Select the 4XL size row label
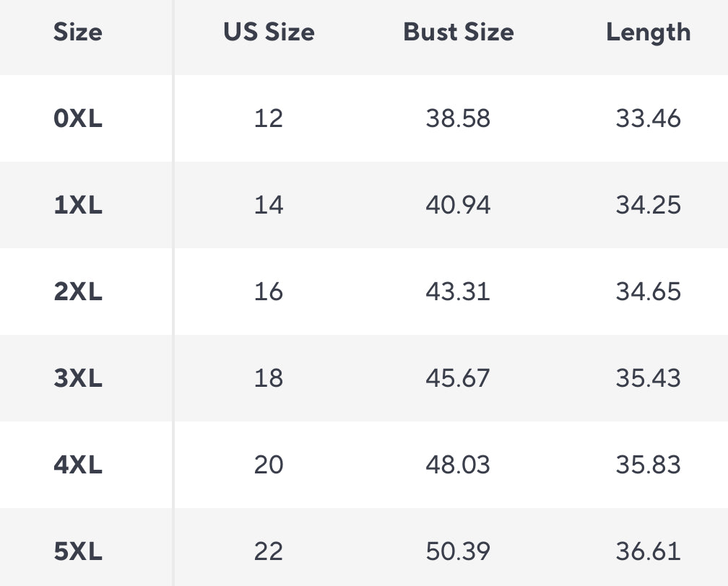This screenshot has height=586, width=728. pyautogui.click(x=78, y=465)
